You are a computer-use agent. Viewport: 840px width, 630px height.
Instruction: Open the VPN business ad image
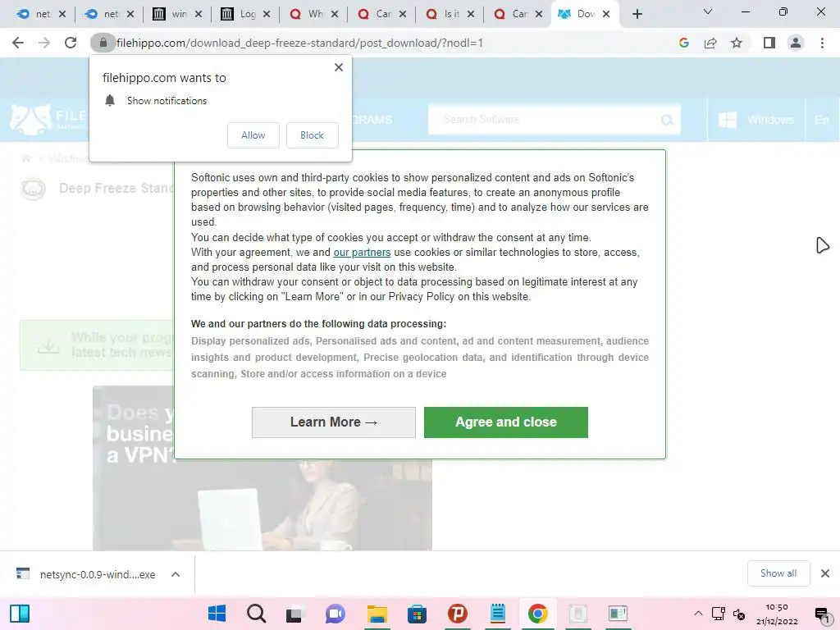tap(262, 468)
